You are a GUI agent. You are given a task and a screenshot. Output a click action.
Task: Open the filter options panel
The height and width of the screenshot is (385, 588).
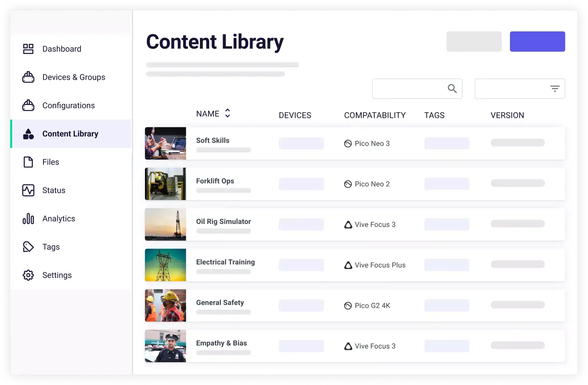click(x=555, y=88)
